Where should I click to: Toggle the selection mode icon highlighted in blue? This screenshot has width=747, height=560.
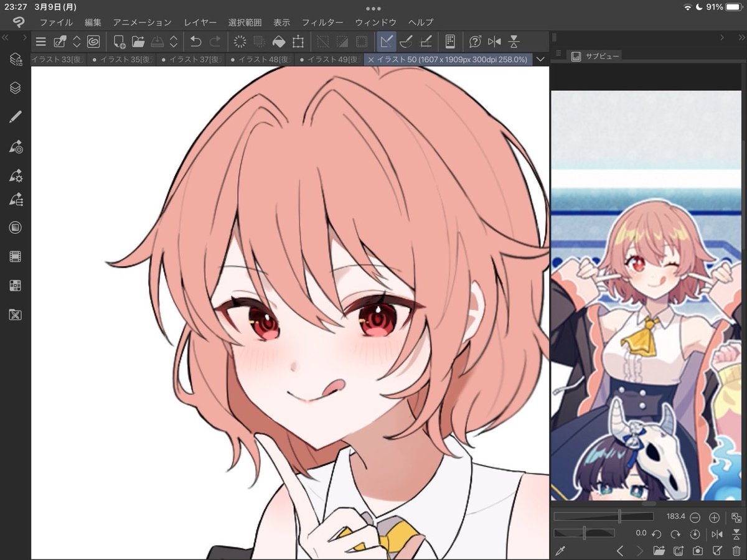pyautogui.click(x=387, y=42)
